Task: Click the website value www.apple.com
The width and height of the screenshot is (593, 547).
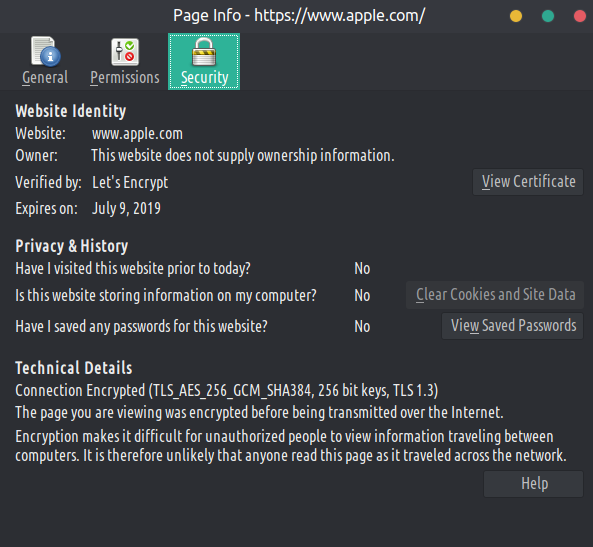Action: (137, 134)
